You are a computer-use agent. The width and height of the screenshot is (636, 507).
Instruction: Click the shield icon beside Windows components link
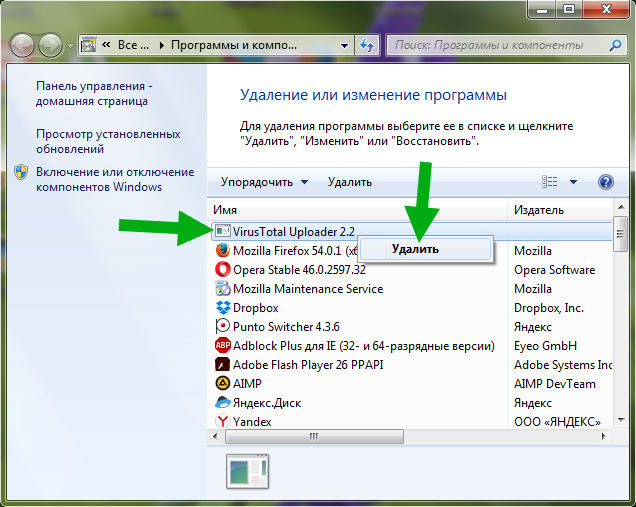[x=21, y=172]
